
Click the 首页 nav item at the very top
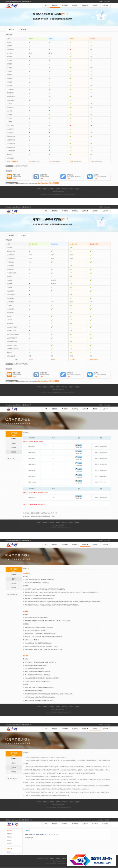point(46,5)
